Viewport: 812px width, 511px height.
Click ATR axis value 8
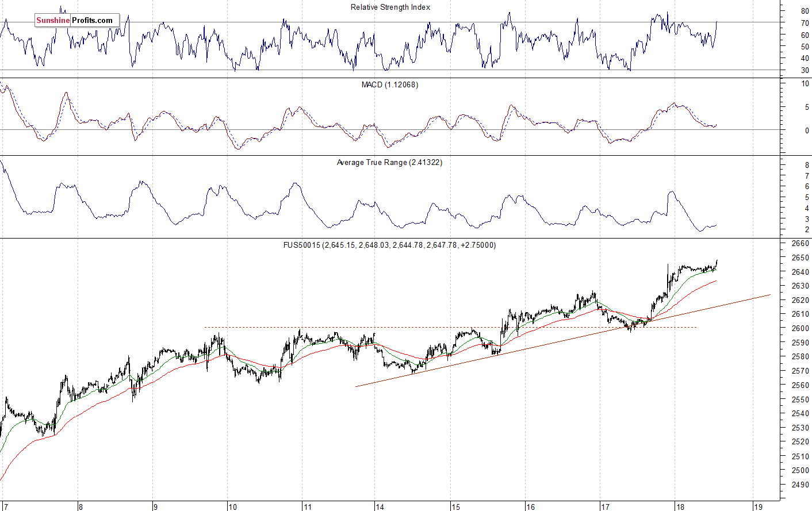click(x=807, y=165)
